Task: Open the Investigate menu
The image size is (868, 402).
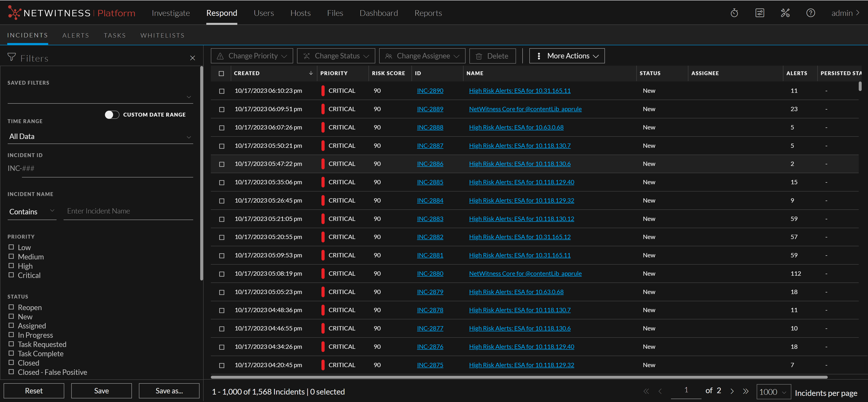Action: (x=171, y=13)
